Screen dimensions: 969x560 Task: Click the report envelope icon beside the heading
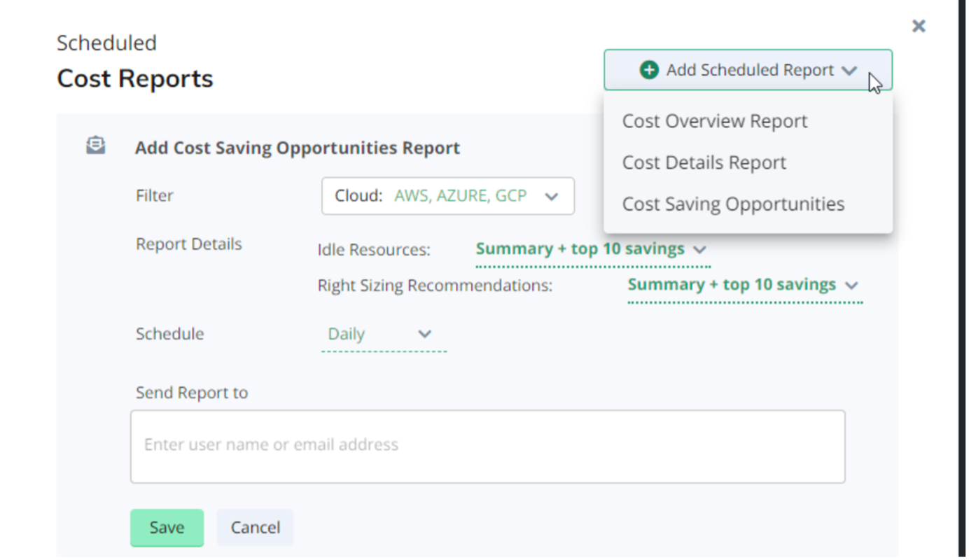click(96, 146)
